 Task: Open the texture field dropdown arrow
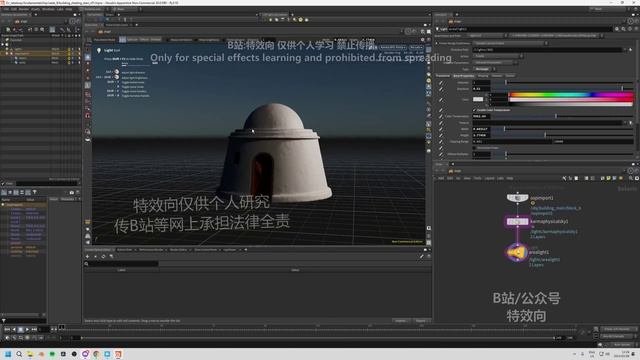(625, 122)
